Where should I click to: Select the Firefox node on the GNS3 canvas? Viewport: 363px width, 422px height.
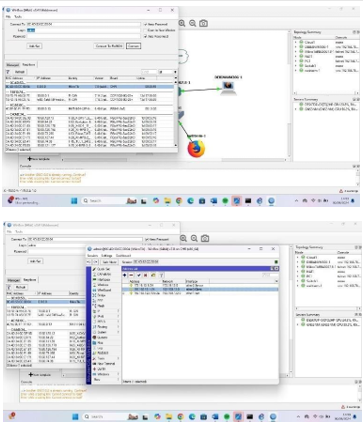[x=196, y=149]
